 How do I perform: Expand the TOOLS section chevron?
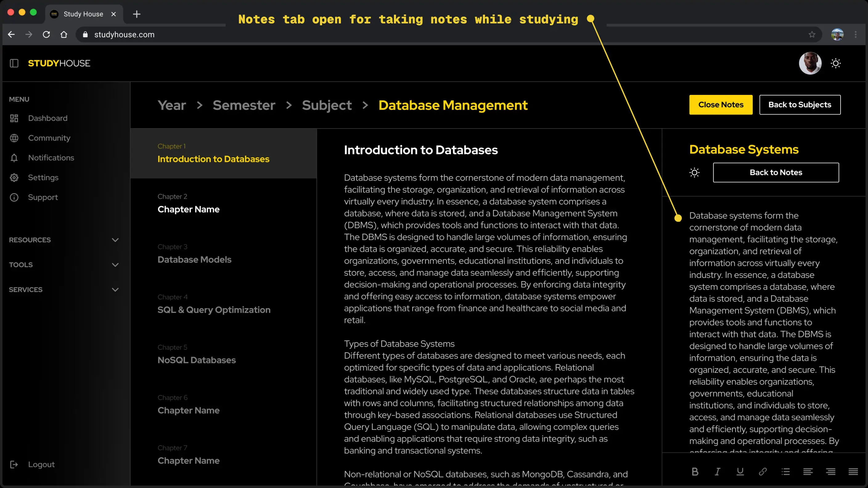coord(115,265)
